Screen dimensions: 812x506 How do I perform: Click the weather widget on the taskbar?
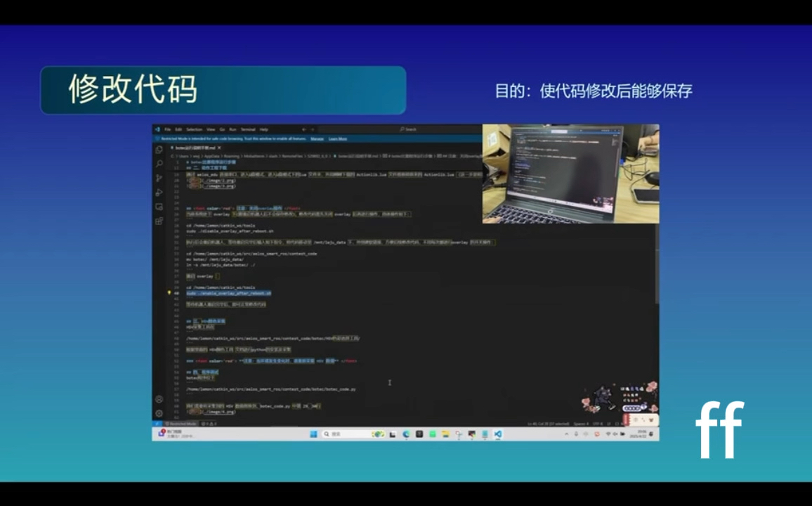coord(176,434)
